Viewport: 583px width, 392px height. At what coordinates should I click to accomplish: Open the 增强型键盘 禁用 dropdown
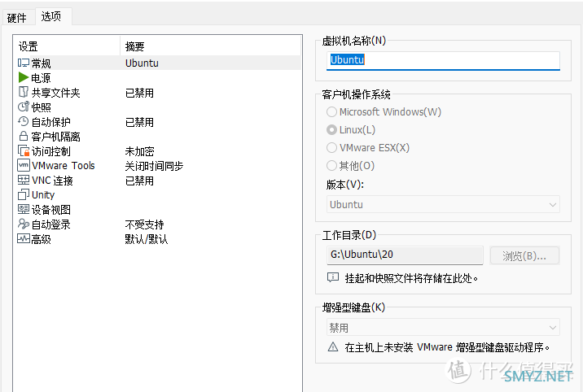(x=443, y=328)
